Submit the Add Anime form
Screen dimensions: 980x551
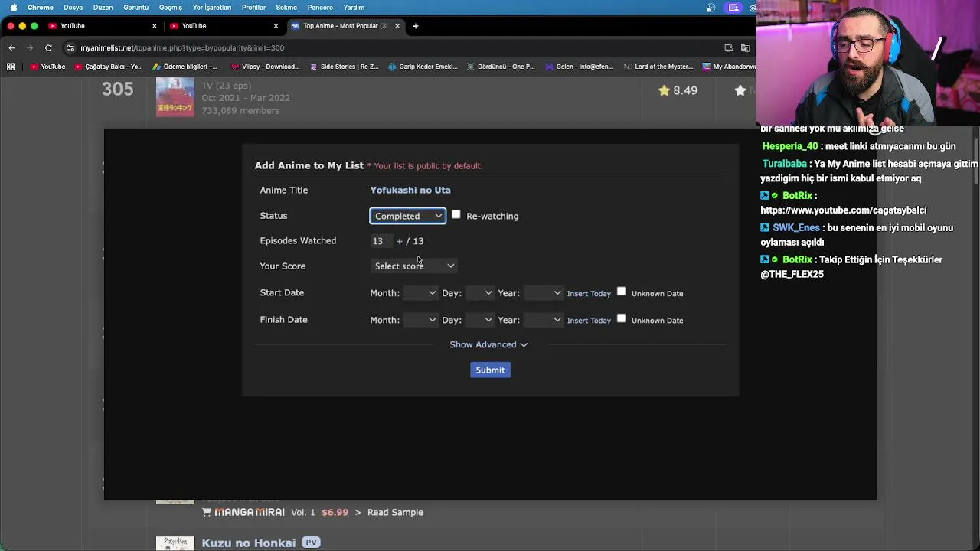(490, 370)
